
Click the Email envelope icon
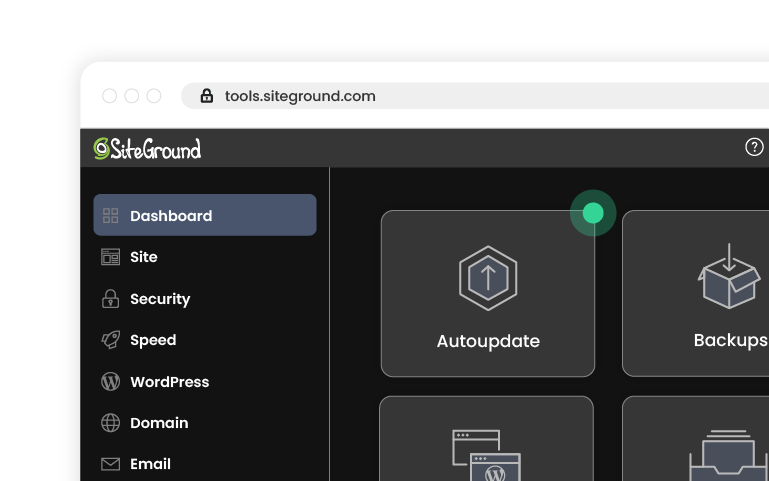click(110, 464)
